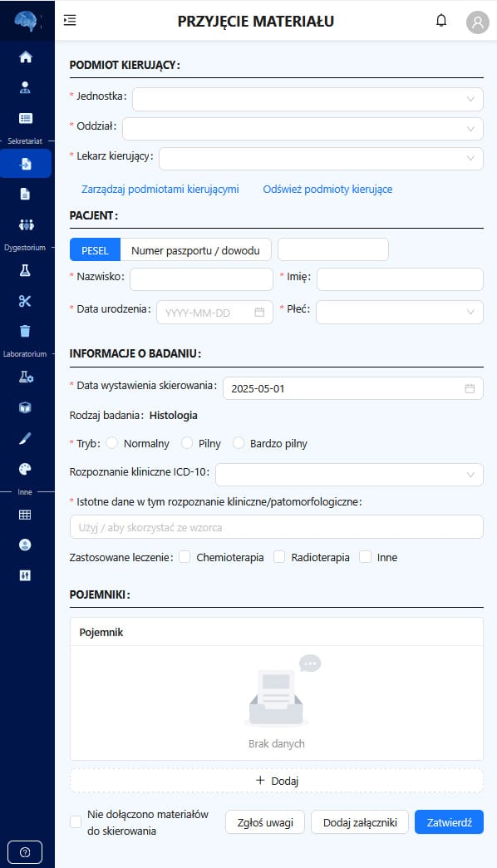This screenshot has height=868, width=497.
Task: Expand the Oddział dropdown
Action: pos(303,129)
